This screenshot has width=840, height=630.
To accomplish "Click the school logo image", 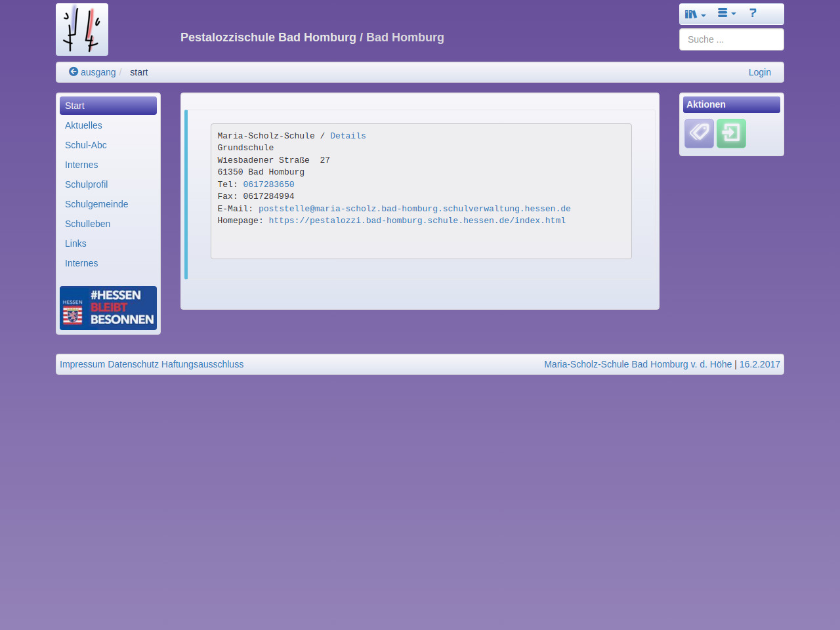I will tap(82, 30).
